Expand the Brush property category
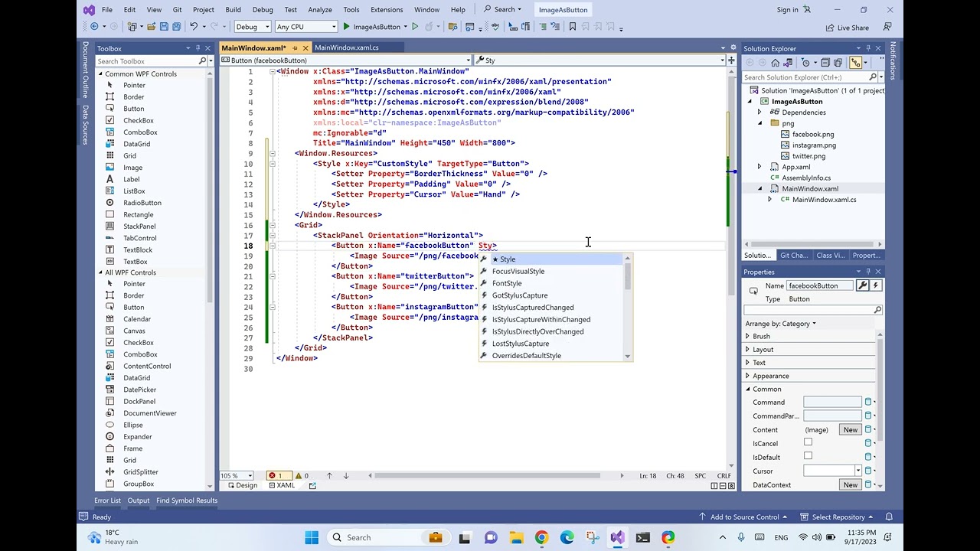The height and width of the screenshot is (551, 980). pos(748,336)
